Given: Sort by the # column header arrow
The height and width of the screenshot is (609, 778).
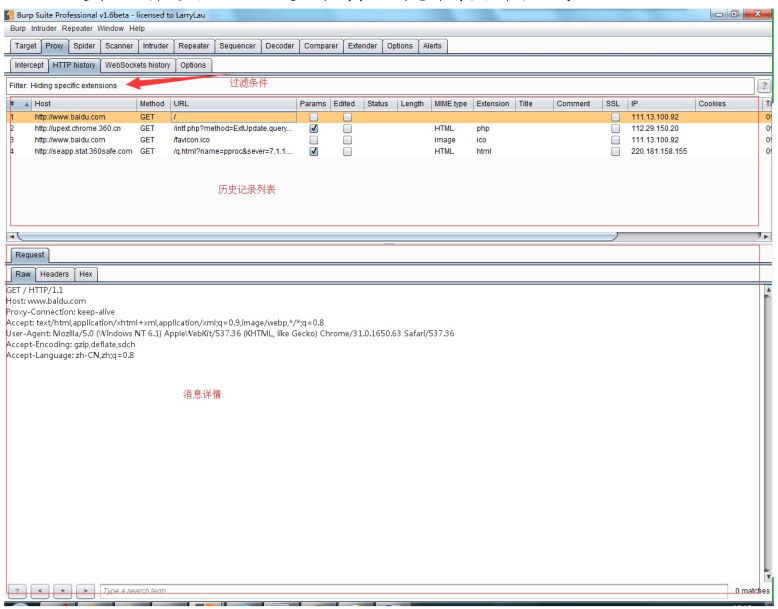Looking at the screenshot, I should (x=26, y=104).
